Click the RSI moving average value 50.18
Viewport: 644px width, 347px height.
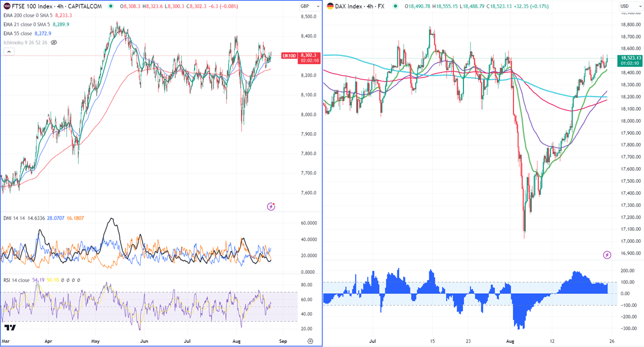point(53,280)
